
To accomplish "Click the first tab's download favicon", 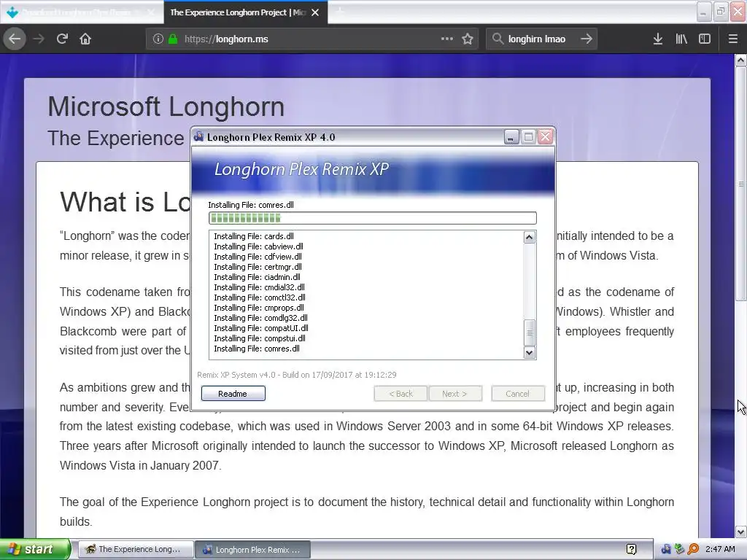I will coord(12,12).
